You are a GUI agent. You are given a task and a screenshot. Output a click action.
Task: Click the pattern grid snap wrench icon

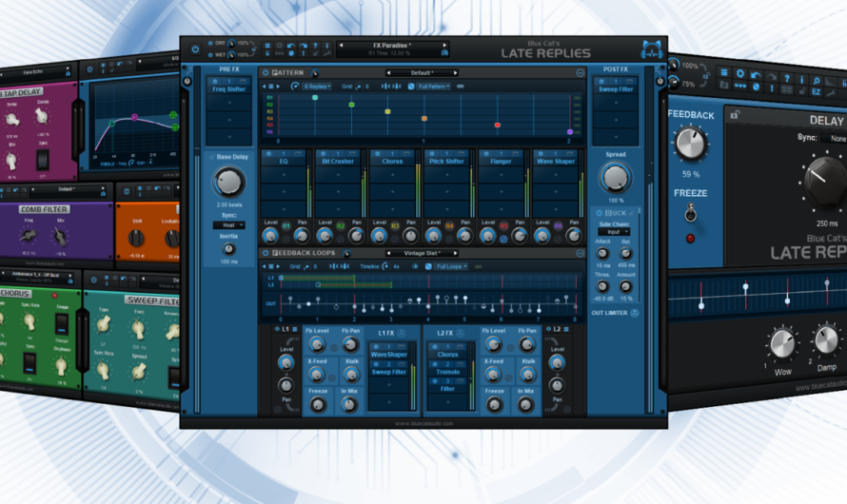click(359, 87)
